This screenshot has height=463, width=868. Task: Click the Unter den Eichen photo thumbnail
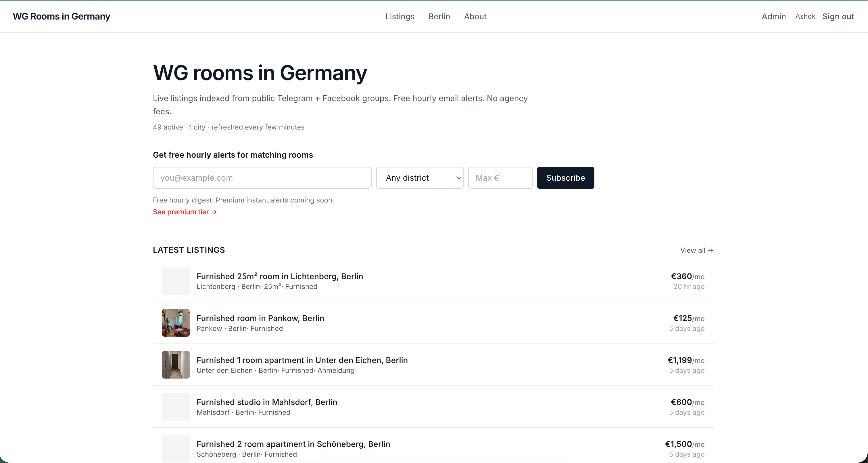[x=176, y=365]
